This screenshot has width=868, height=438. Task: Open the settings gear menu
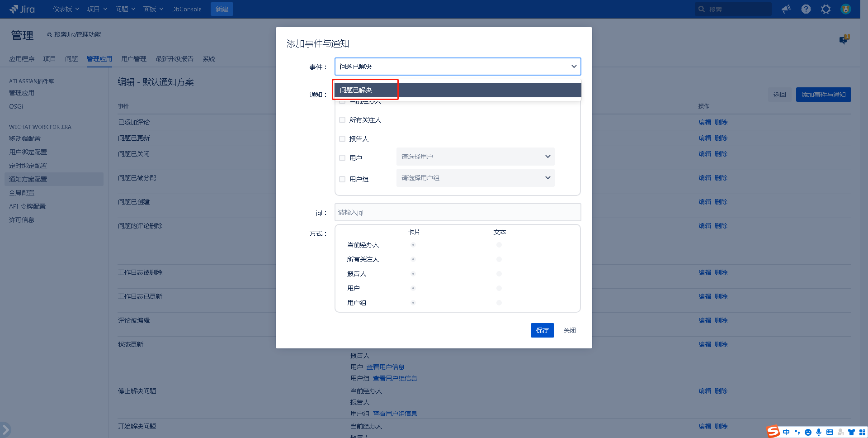click(x=826, y=9)
